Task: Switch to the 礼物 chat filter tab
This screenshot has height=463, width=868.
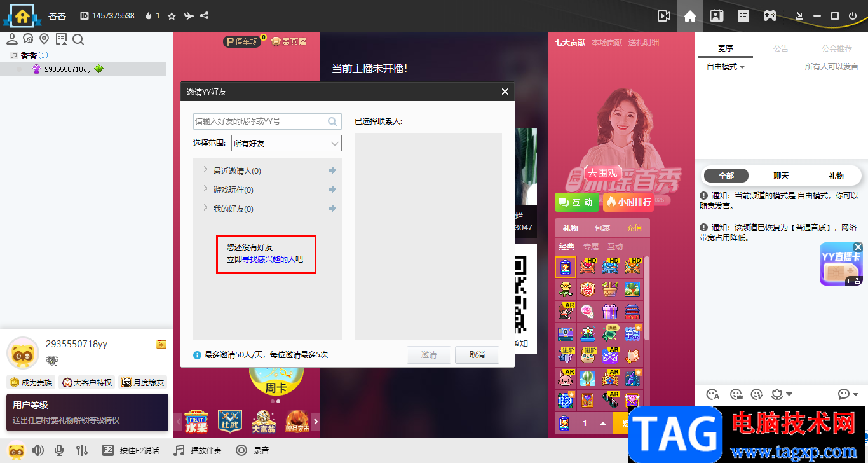Action: (x=836, y=176)
